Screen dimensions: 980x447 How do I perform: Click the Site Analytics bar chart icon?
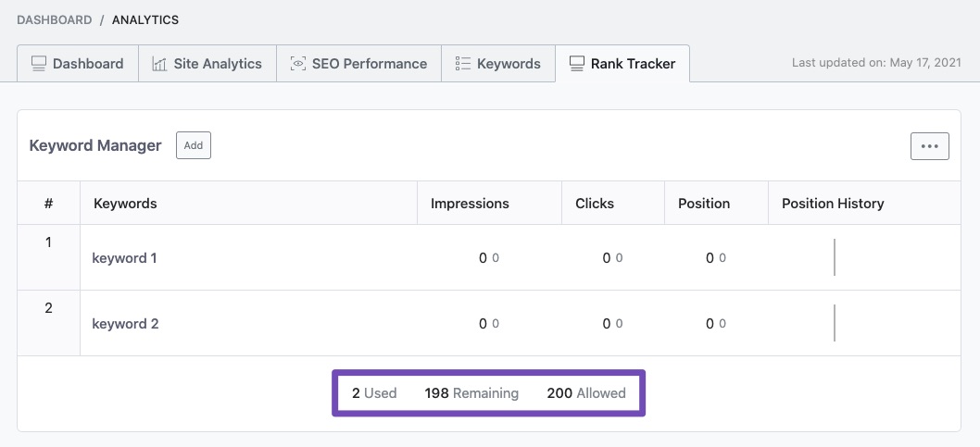[x=159, y=64]
